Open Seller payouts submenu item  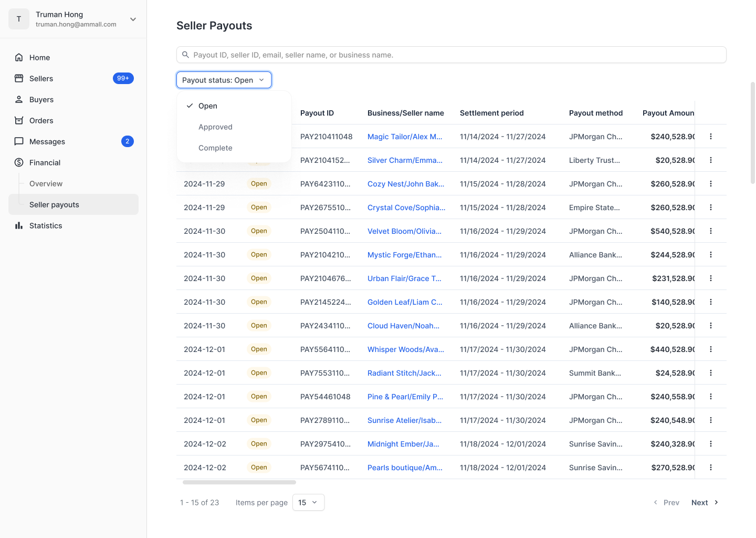(x=73, y=204)
